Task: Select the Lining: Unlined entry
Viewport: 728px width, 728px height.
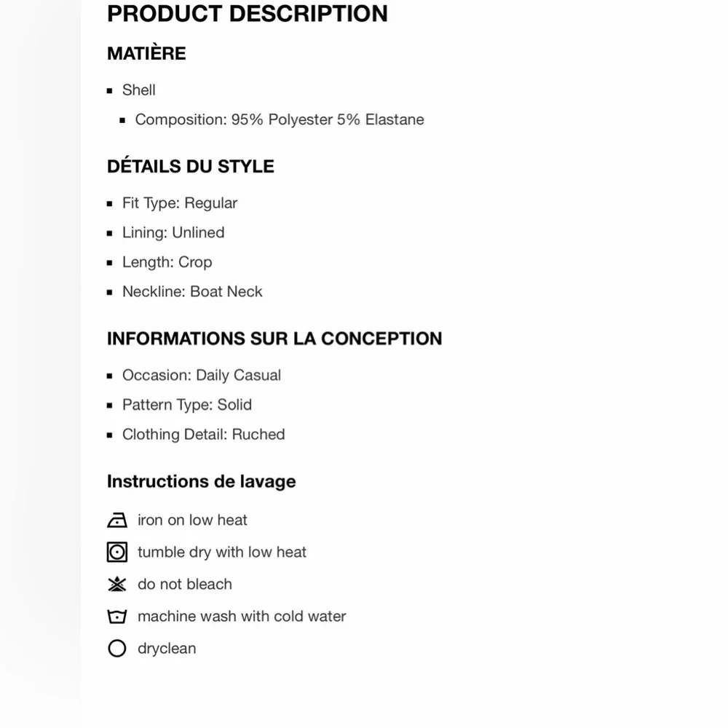Action: (173, 233)
